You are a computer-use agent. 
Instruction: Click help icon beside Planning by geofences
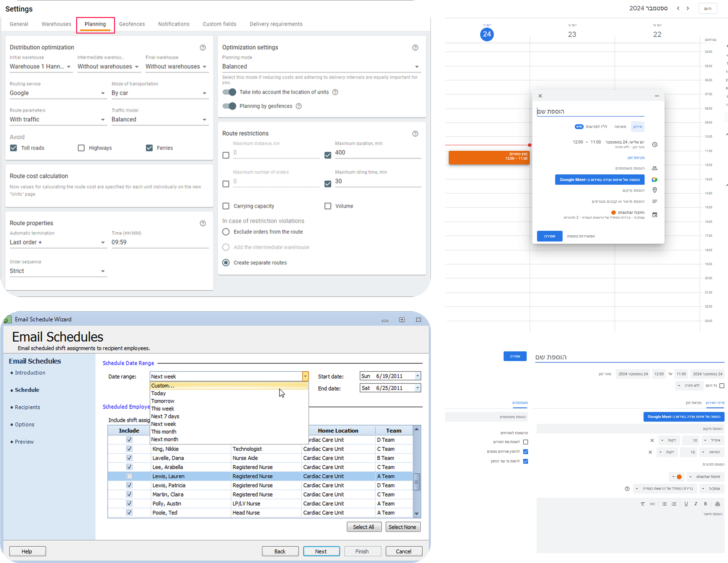click(299, 106)
